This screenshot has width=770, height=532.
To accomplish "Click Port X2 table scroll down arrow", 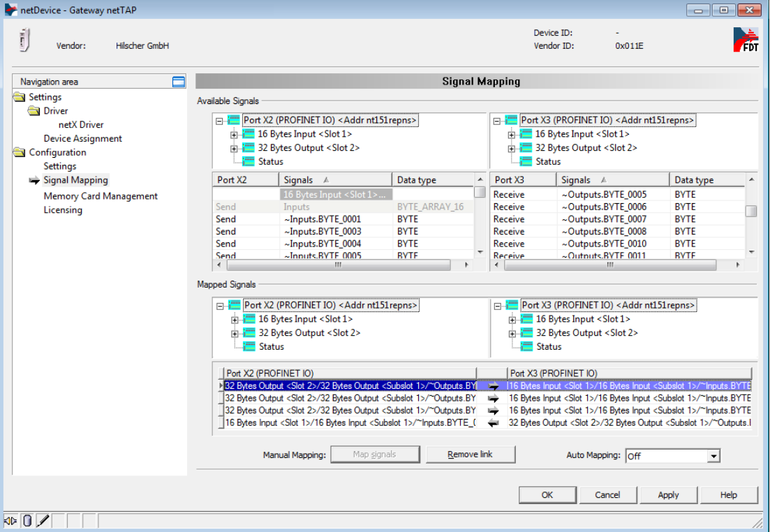I will click(480, 252).
